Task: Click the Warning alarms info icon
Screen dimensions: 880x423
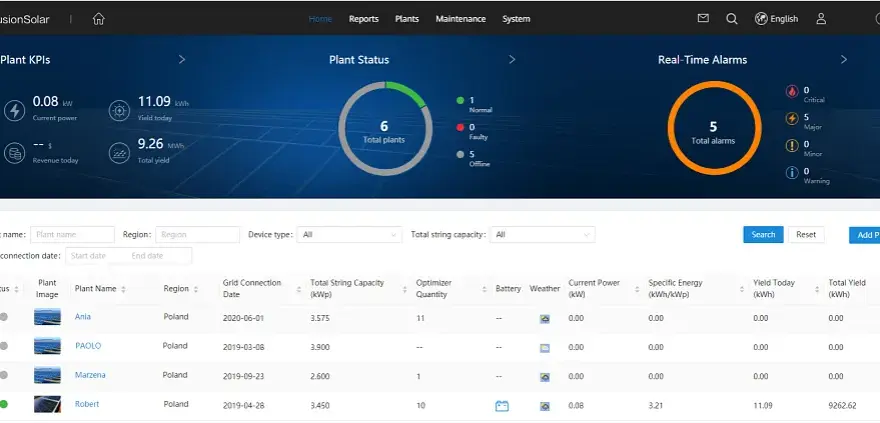Action: [791, 172]
